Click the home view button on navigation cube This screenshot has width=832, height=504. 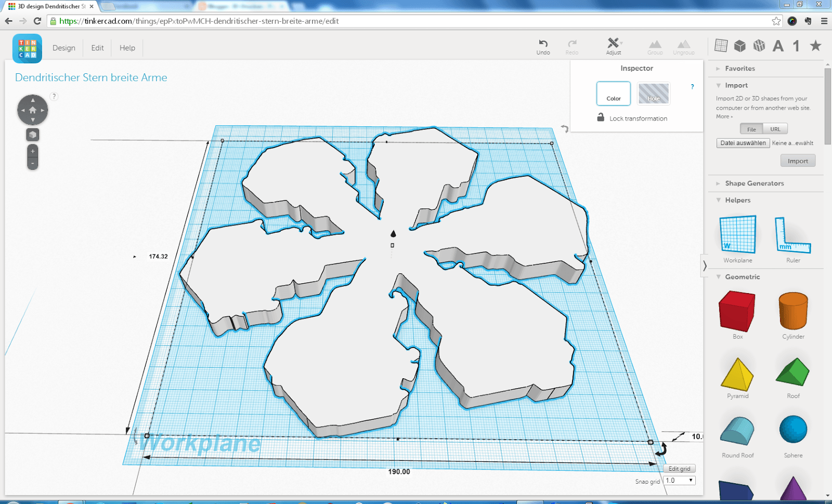coord(33,110)
